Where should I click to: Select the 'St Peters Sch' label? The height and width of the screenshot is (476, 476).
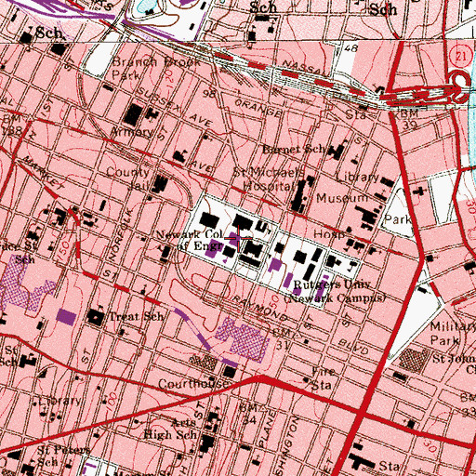63,456
